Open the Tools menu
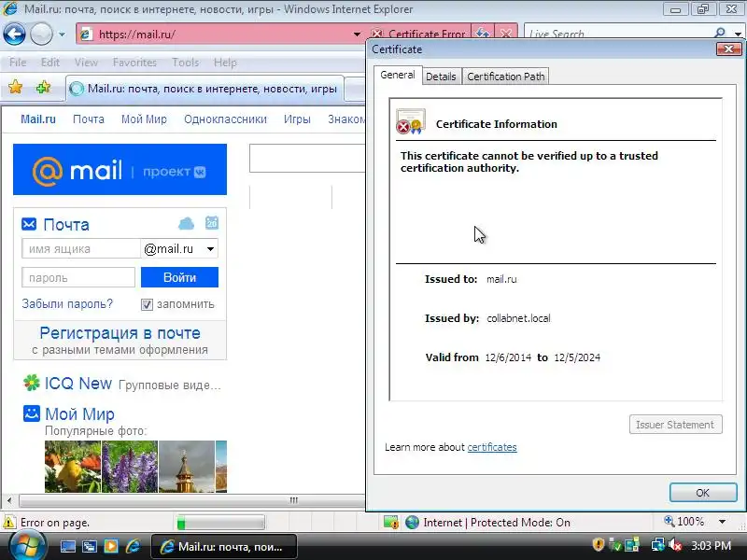Image resolution: width=747 pixels, height=560 pixels. [x=185, y=63]
